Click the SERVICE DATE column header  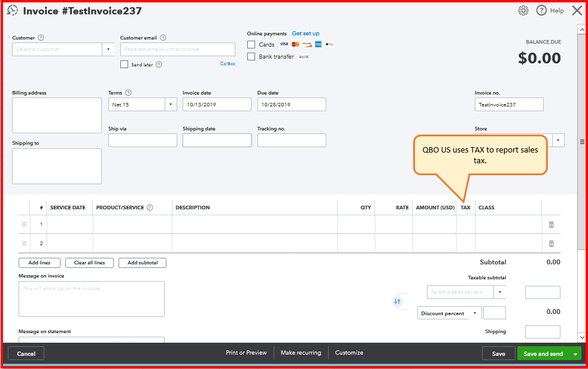[68, 208]
